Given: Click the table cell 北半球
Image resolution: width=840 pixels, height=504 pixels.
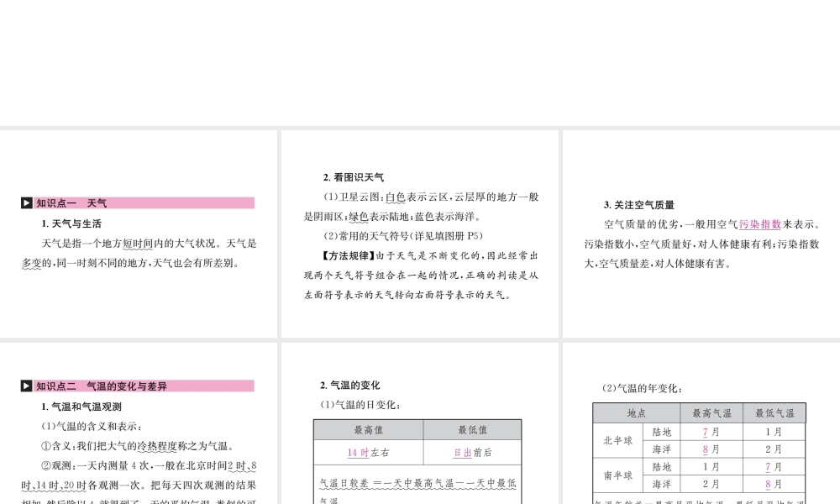Looking at the screenshot, I should pyautogui.click(x=618, y=440).
